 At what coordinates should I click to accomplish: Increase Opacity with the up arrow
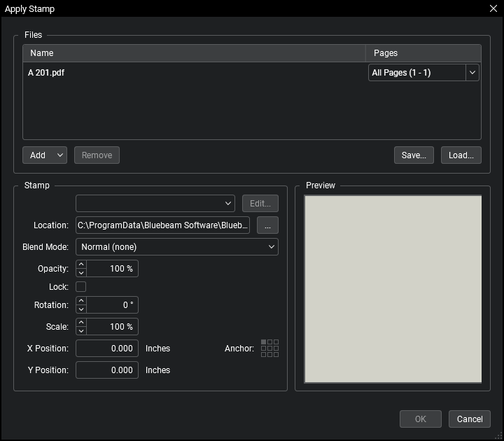pos(81,265)
